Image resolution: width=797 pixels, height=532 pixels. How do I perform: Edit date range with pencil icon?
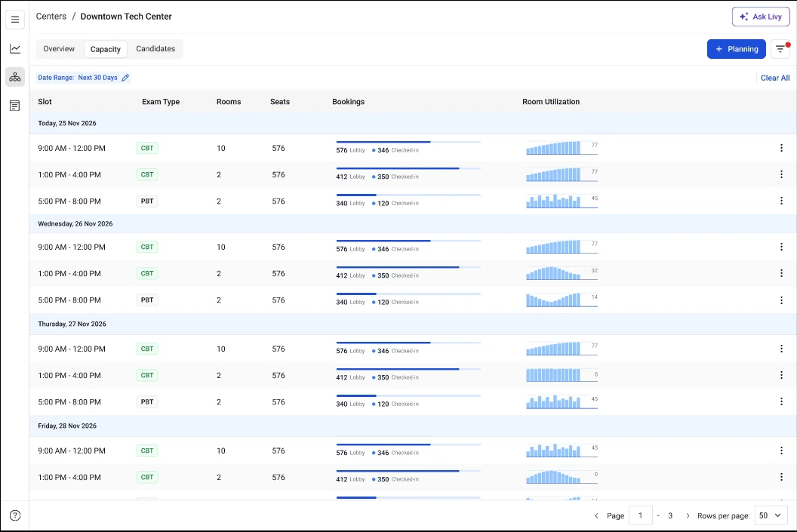(x=125, y=78)
